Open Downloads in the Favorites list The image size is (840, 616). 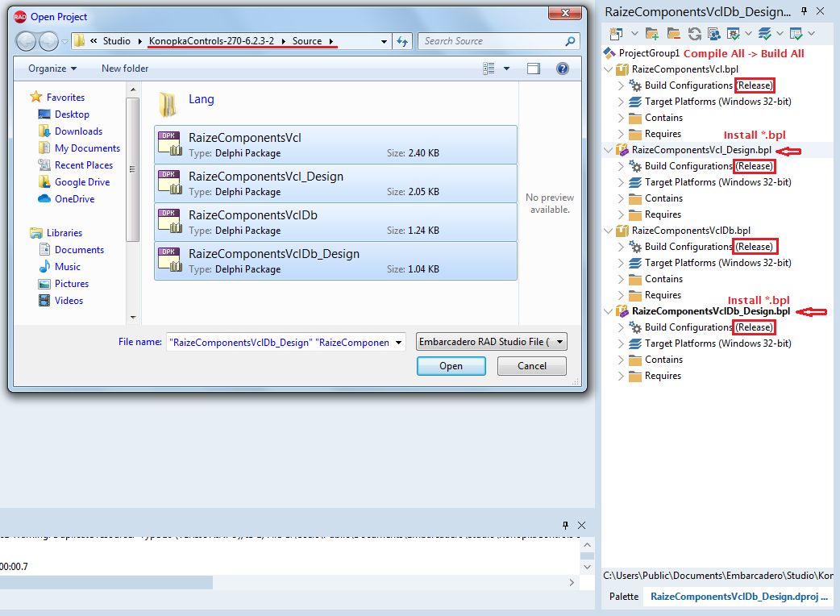coord(78,131)
